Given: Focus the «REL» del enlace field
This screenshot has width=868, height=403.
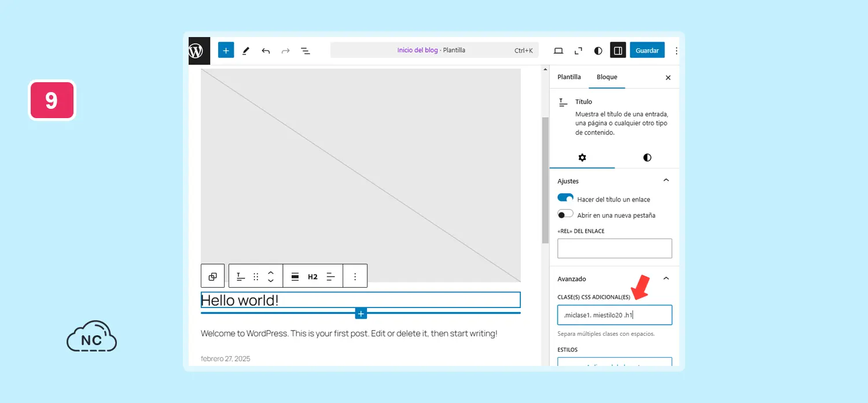Looking at the screenshot, I should [x=615, y=248].
